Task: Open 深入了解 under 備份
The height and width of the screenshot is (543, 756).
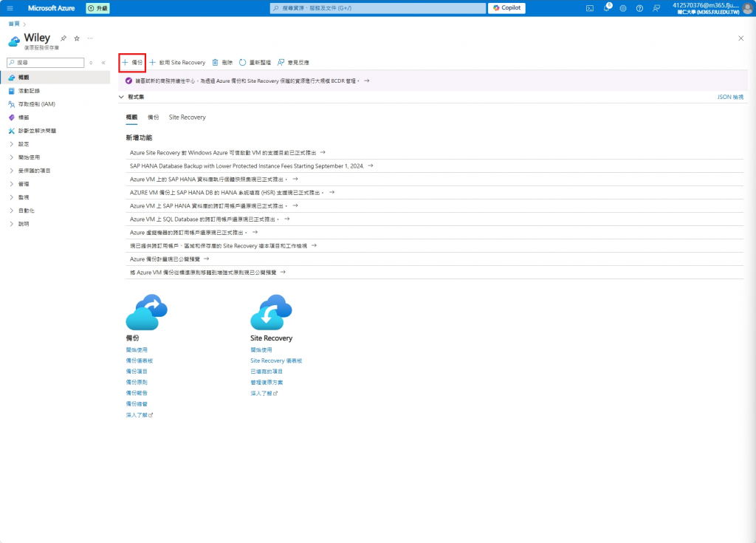Action: pyautogui.click(x=140, y=415)
